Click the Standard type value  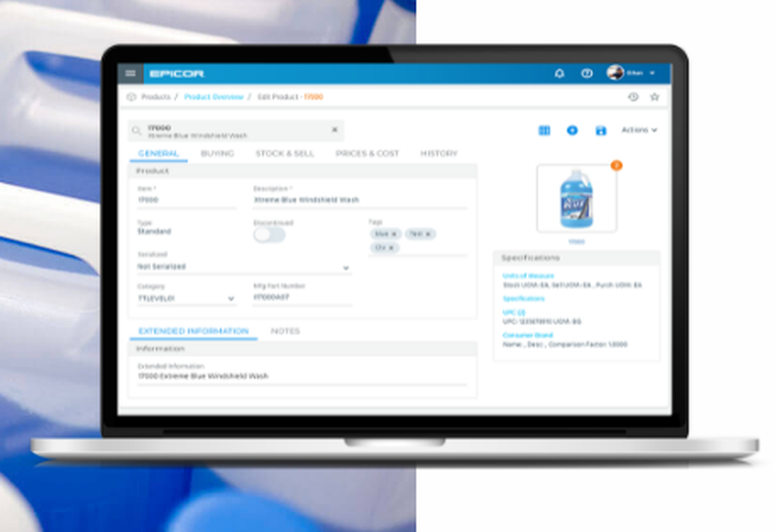click(x=154, y=232)
